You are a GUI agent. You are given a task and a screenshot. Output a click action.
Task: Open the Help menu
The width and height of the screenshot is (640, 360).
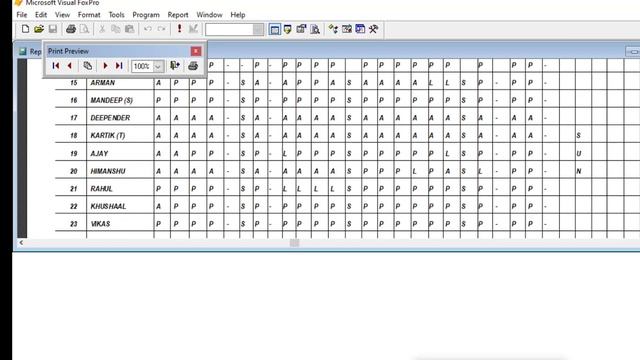tap(238, 15)
